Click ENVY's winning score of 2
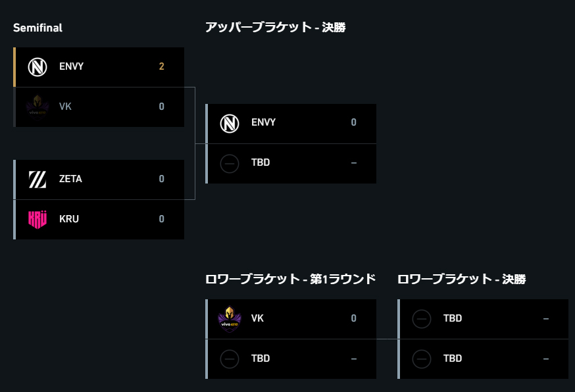Image resolution: width=575 pixels, height=392 pixels. click(x=161, y=66)
